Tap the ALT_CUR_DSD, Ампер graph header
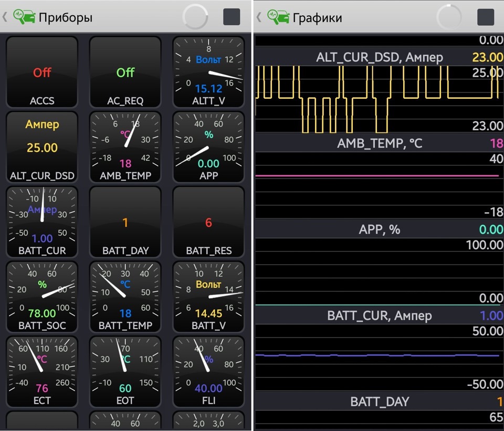 tap(379, 57)
